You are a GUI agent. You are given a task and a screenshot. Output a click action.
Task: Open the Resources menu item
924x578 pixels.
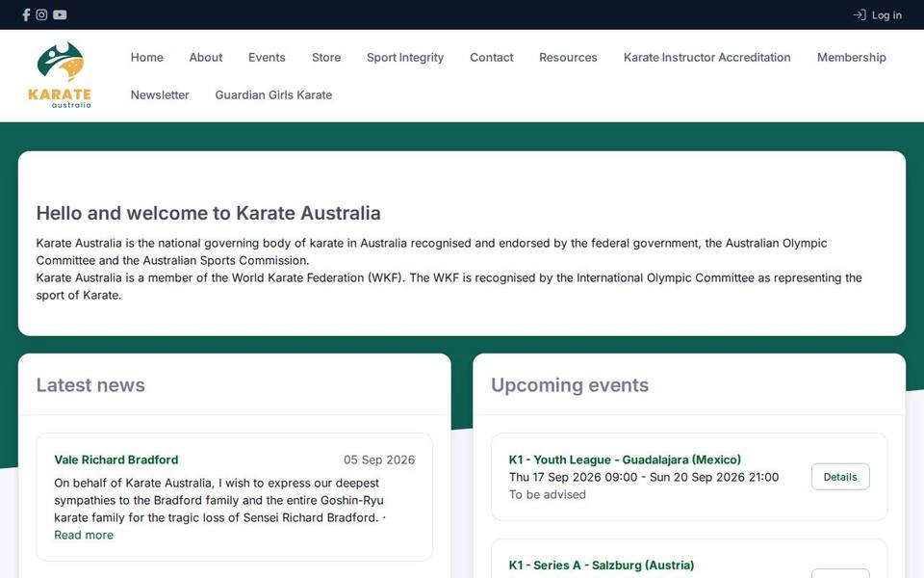tap(568, 57)
